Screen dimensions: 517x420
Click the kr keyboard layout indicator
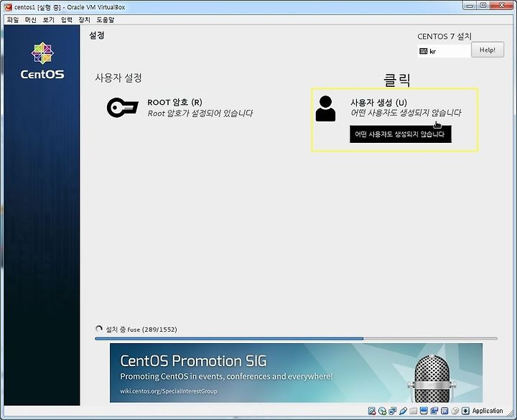444,51
